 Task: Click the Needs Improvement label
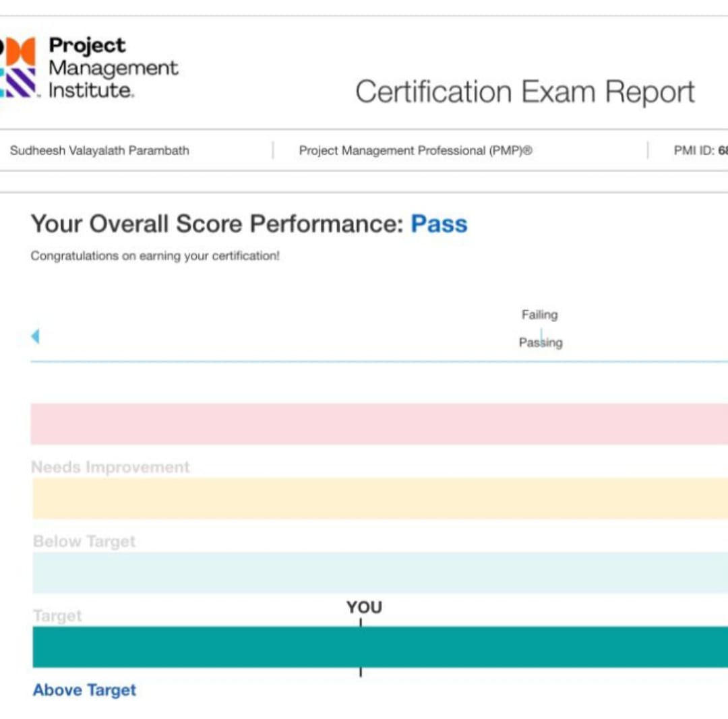[111, 467]
